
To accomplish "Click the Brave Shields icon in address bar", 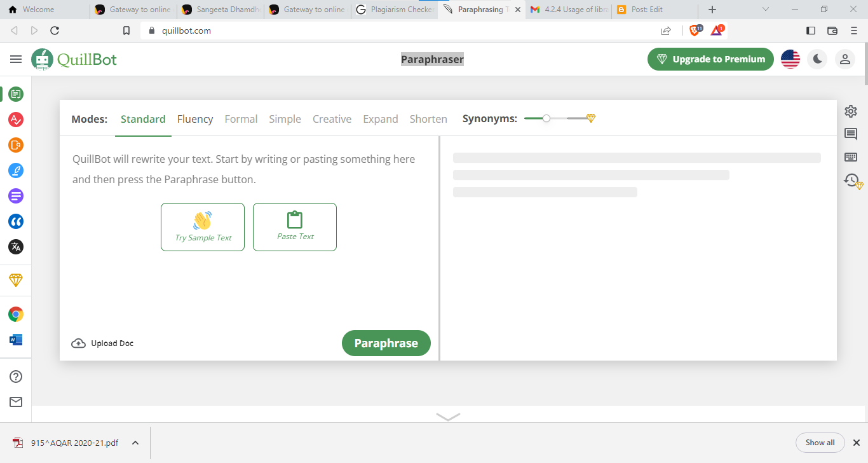I will [x=696, y=30].
